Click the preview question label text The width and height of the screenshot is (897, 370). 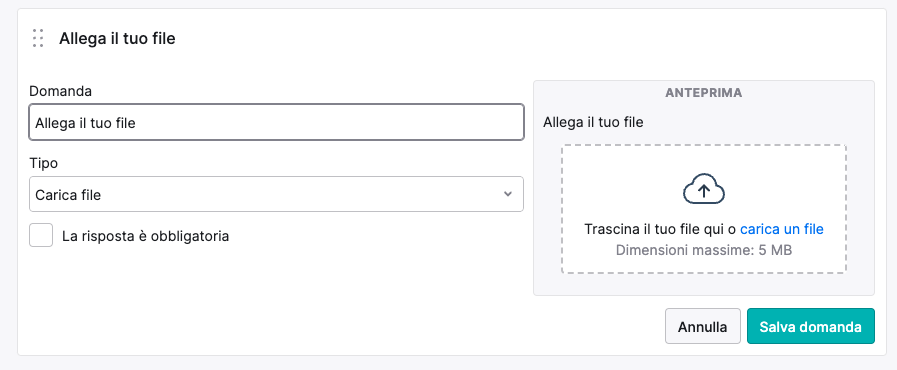(593, 122)
